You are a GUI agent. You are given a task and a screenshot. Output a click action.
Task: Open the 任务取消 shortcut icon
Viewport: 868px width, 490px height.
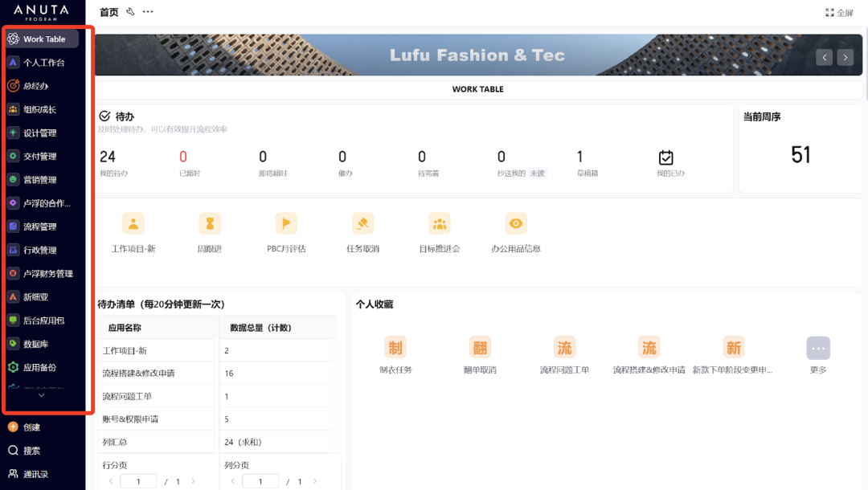(362, 223)
